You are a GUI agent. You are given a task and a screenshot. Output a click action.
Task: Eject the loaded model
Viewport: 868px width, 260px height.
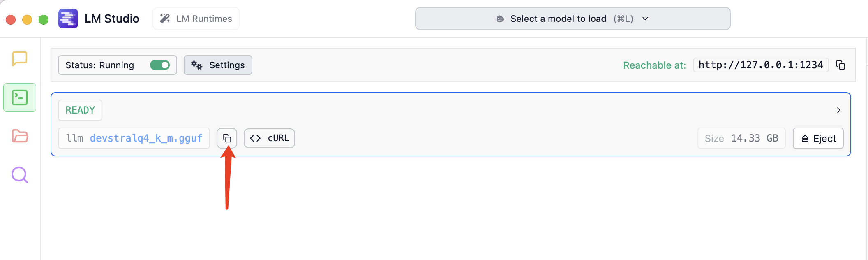coord(818,138)
